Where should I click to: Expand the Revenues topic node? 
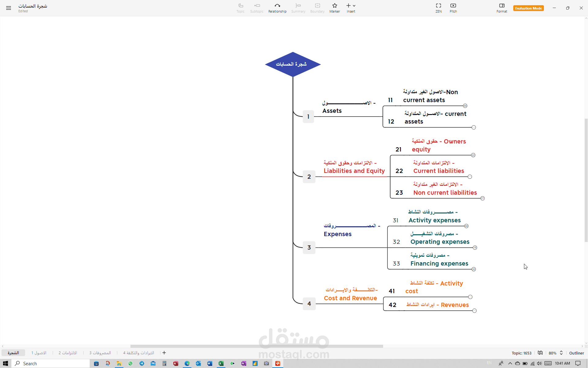474,311
